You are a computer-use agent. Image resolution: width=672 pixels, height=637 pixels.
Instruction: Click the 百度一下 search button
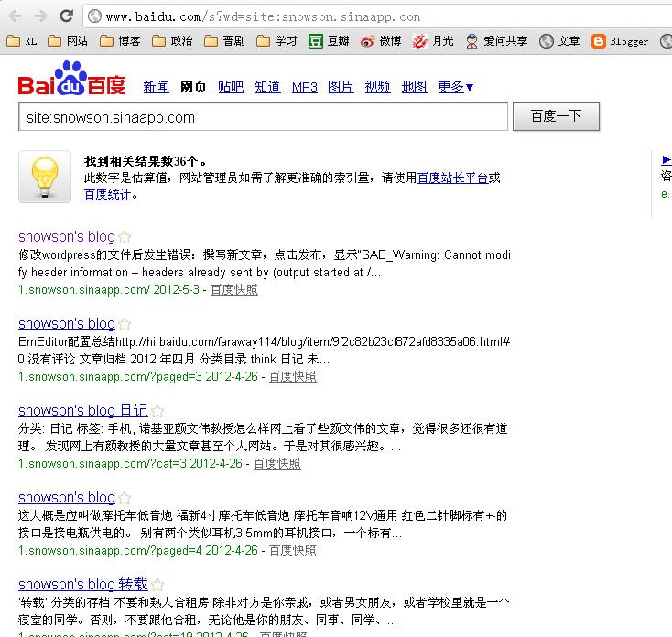[556, 116]
